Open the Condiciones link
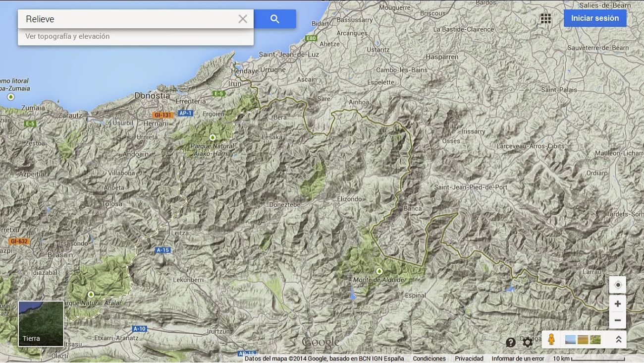644x363 pixels. [429, 359]
